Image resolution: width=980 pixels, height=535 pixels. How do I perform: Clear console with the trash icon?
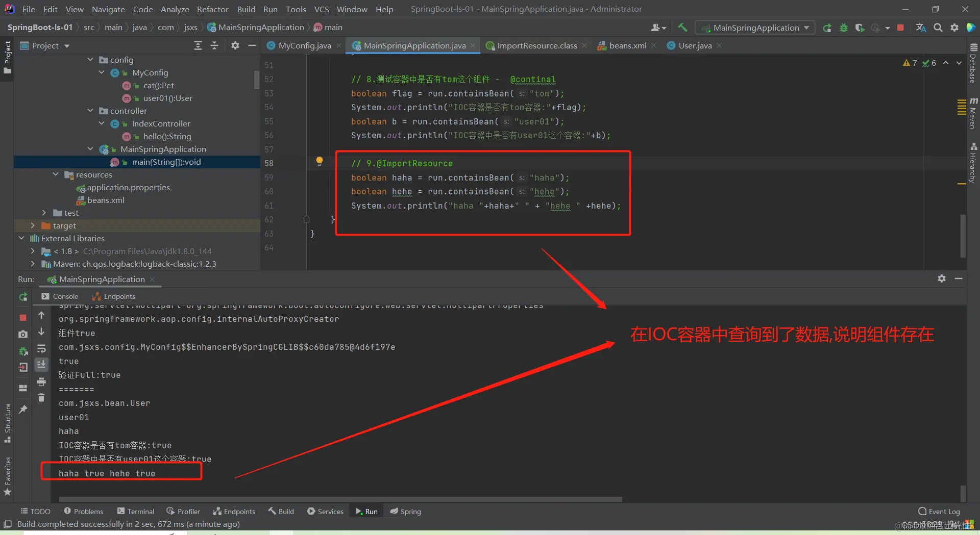click(x=41, y=397)
